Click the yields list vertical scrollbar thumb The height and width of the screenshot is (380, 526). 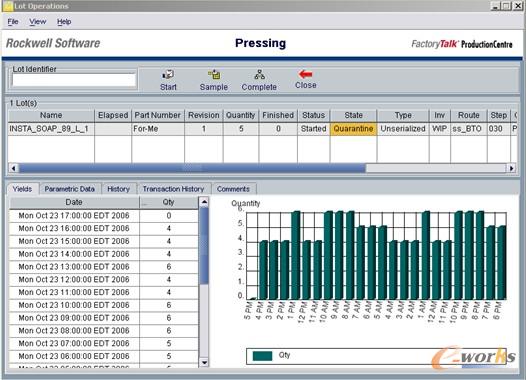coord(204,246)
